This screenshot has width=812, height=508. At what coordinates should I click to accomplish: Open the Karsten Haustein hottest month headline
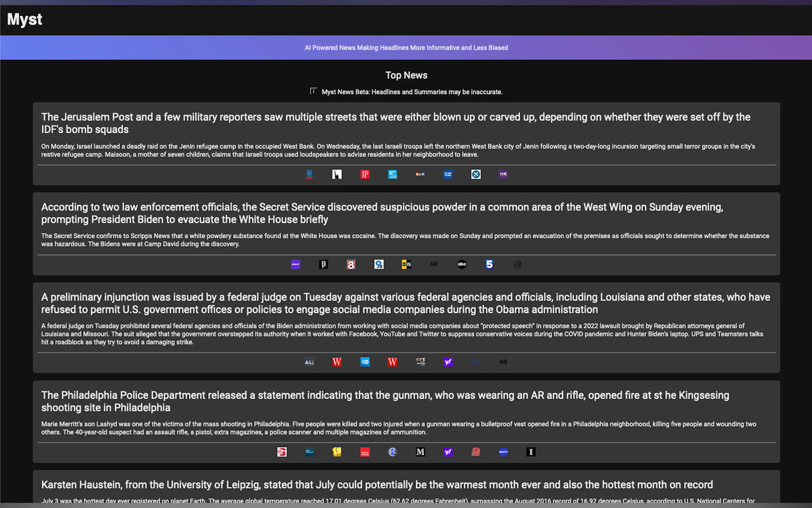coord(377,484)
